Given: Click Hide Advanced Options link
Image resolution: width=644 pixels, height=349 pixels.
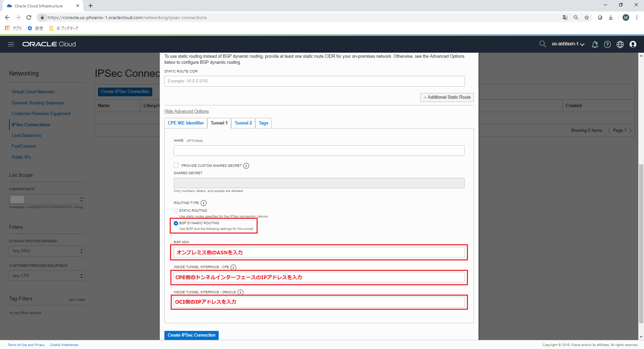Looking at the screenshot, I should click(x=186, y=111).
